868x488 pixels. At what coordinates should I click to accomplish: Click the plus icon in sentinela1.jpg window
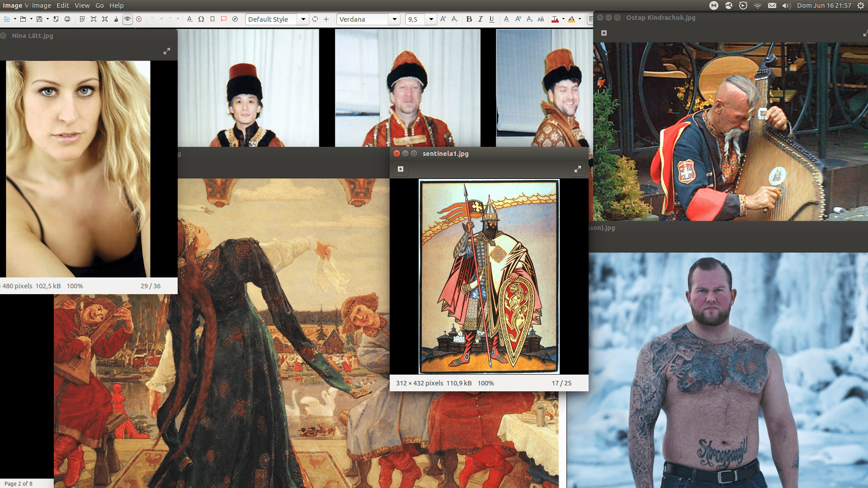point(401,169)
